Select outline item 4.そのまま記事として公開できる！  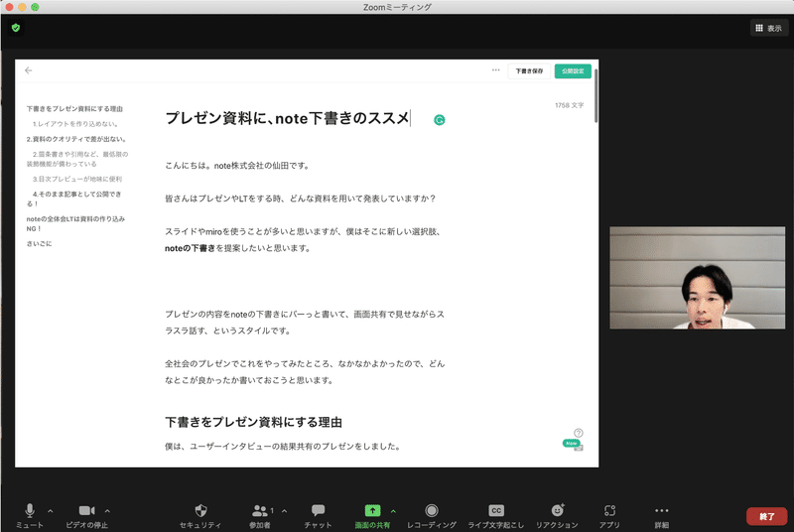(73, 199)
